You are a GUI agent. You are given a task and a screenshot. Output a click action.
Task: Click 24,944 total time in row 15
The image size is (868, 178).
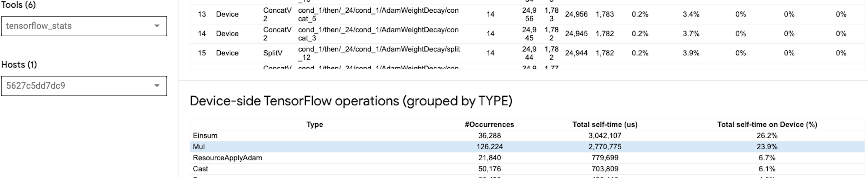(x=576, y=53)
